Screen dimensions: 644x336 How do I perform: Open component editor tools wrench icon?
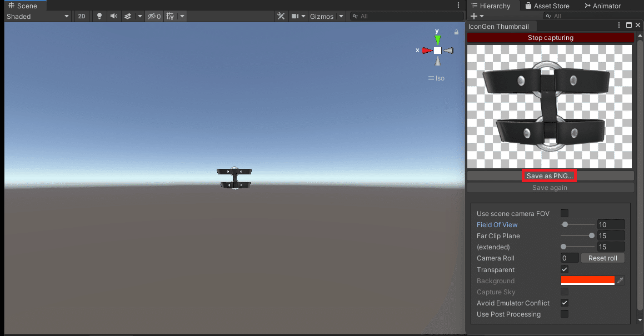coord(281,16)
